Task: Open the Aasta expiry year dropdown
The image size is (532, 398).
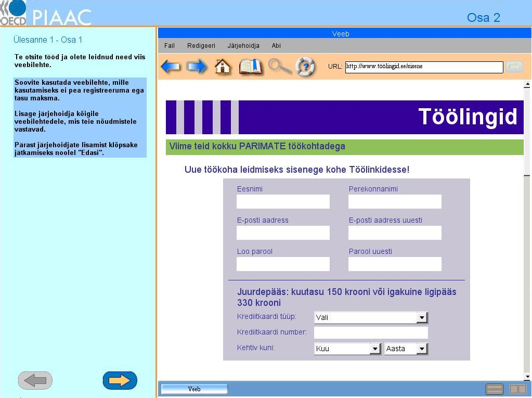Action: click(406, 349)
